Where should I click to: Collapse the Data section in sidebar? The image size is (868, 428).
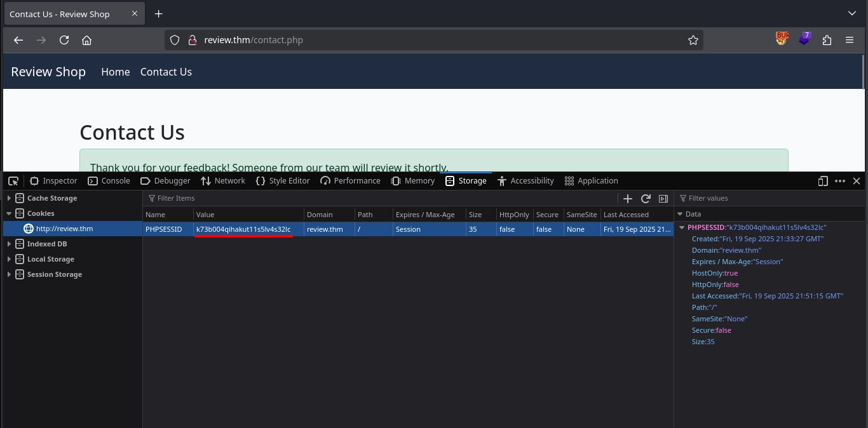point(680,214)
